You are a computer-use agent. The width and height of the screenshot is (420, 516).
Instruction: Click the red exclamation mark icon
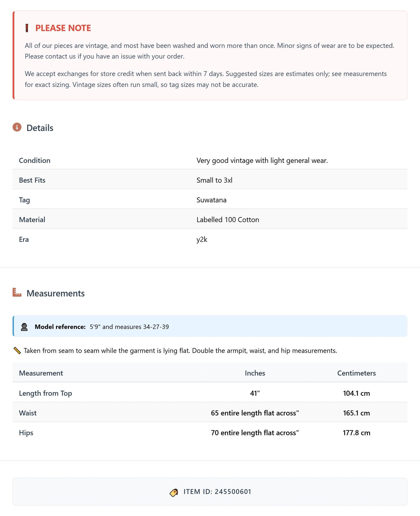27,28
